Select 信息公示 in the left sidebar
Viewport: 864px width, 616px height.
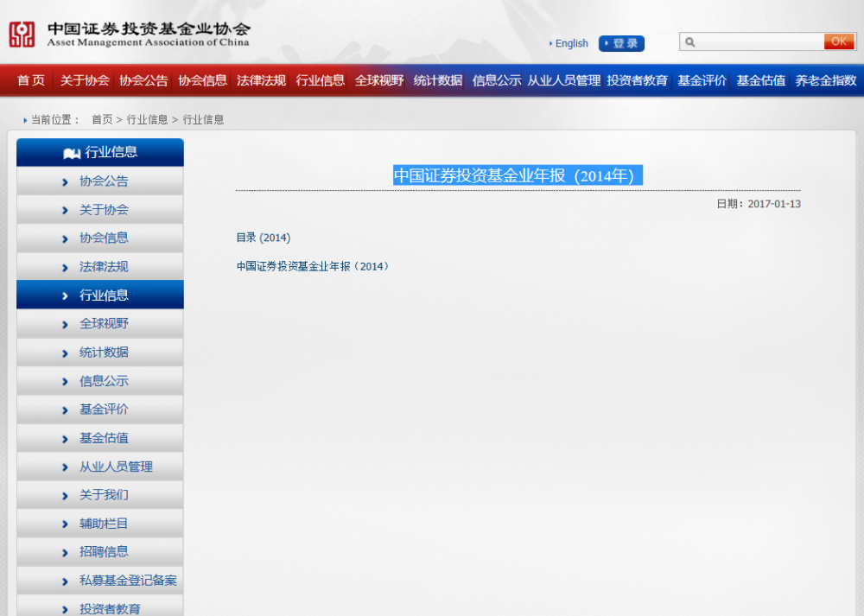pos(100,381)
